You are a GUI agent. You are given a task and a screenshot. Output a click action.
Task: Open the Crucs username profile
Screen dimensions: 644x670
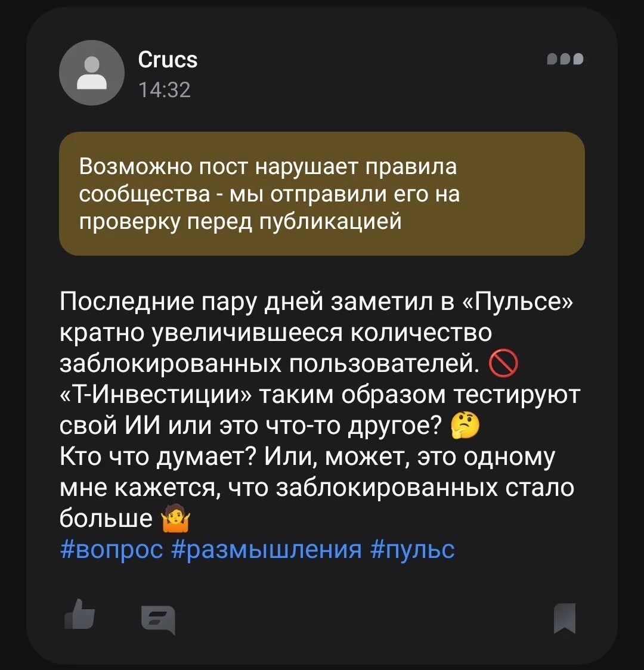coord(168,60)
